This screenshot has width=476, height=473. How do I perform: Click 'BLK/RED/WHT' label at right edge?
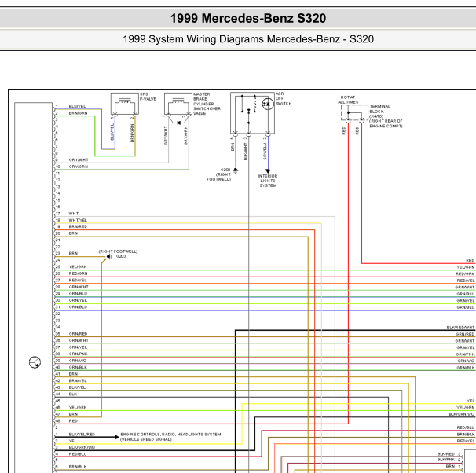click(460, 328)
